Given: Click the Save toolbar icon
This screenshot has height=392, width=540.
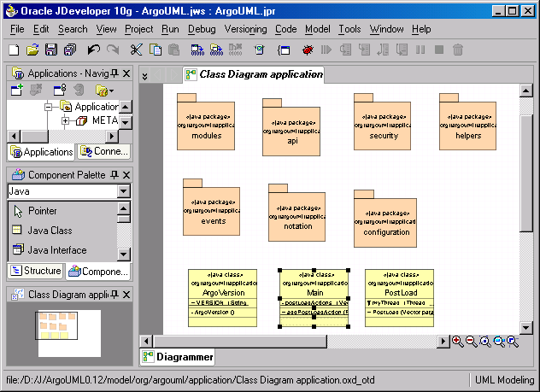Looking at the screenshot, I should point(51,50).
